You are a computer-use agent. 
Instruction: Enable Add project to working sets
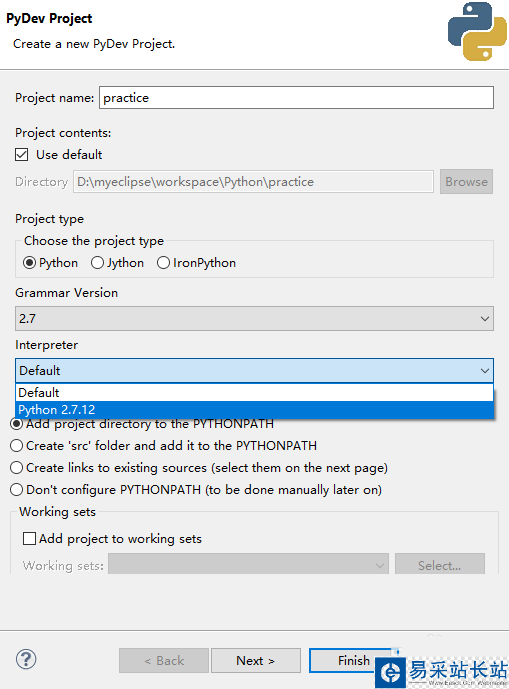point(29,538)
